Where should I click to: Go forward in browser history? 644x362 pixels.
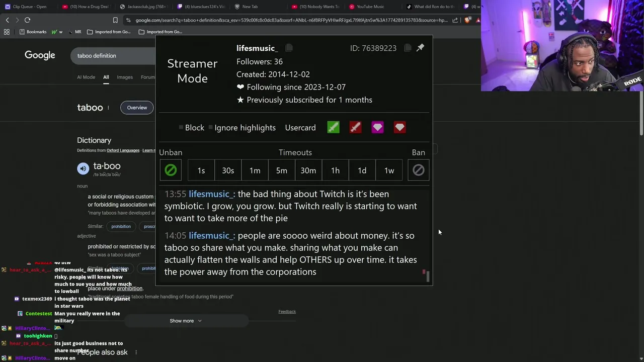point(17,20)
